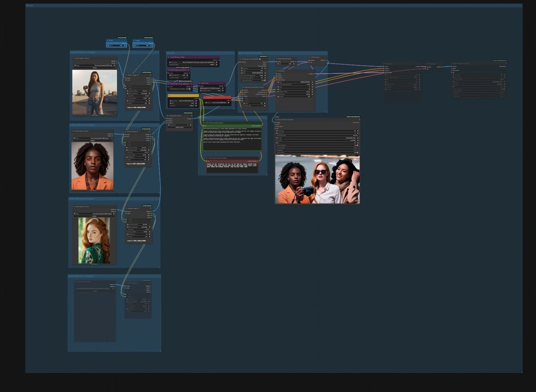Open format dropdown in Video Combine node
Viewport: 536px width, 392px height.
317,138
